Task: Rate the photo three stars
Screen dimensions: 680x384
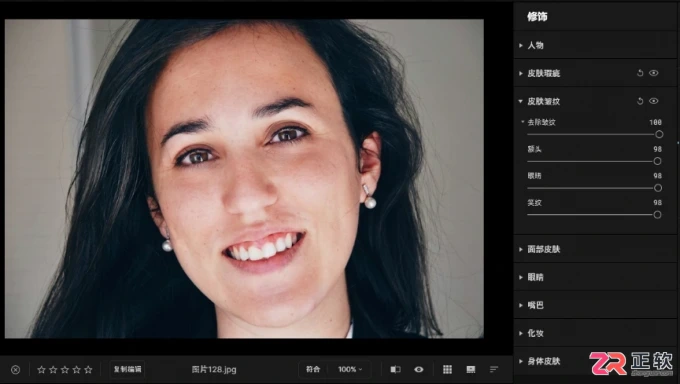Action: click(65, 370)
